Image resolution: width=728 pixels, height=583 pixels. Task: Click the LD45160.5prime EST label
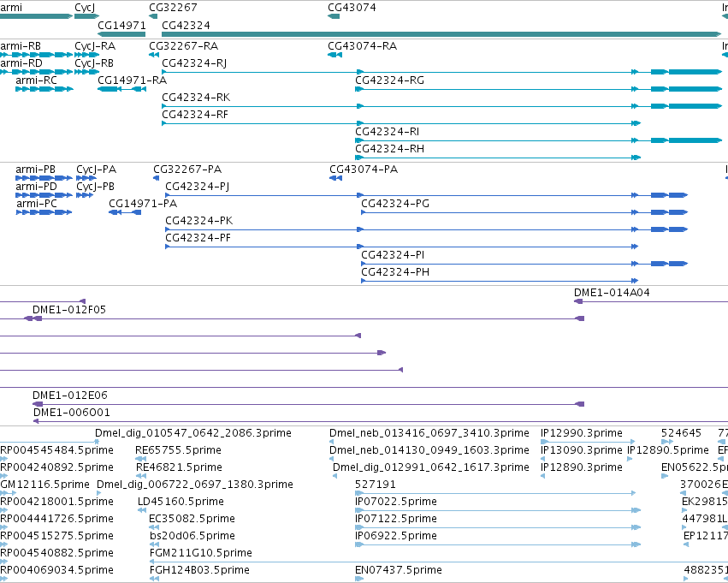coord(181,503)
